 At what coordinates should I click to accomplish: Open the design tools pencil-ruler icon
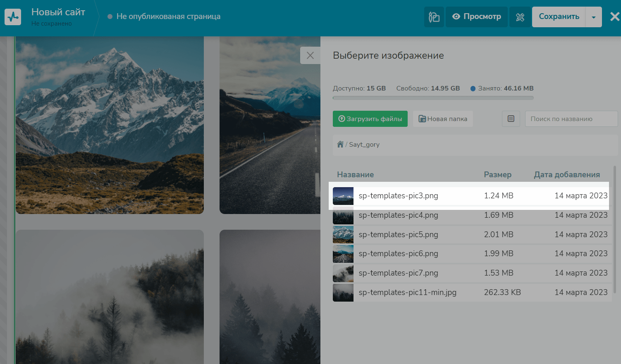tap(520, 17)
